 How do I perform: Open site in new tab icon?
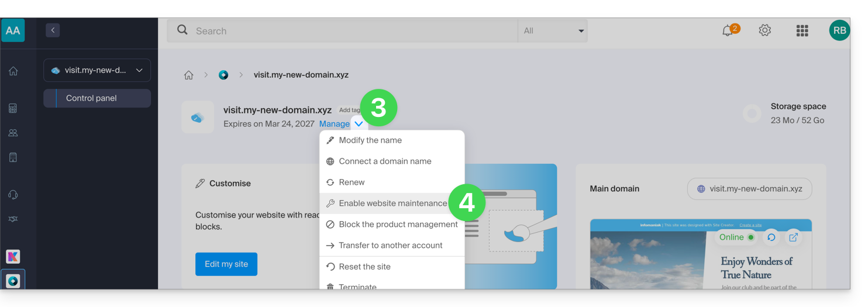793,237
